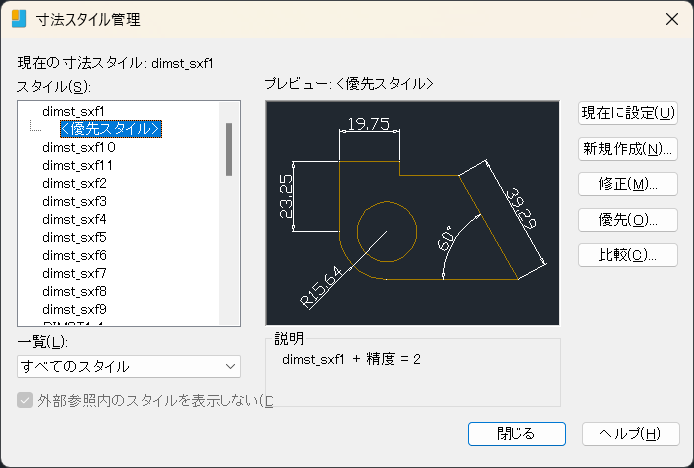Click the dimension style preview image

click(x=413, y=213)
